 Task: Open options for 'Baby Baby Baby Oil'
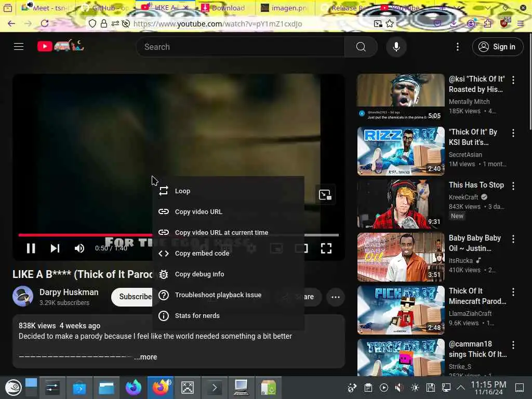[513, 239]
